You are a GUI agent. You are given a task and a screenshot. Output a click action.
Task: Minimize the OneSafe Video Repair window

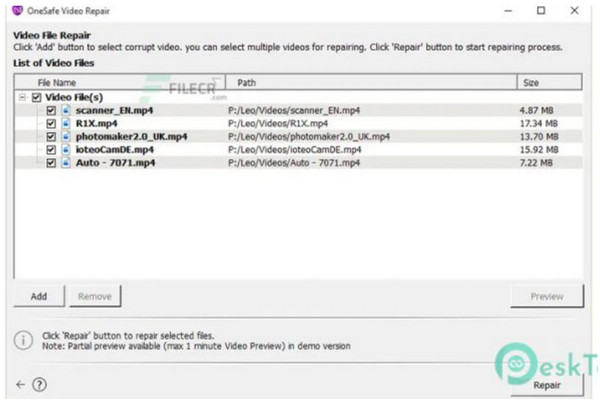508,11
